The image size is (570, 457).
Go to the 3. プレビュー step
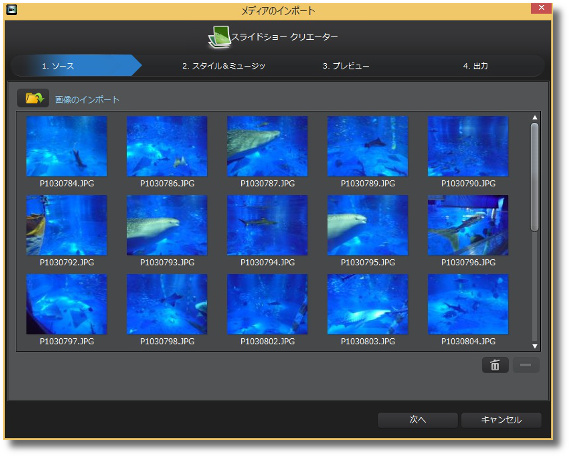tap(346, 66)
